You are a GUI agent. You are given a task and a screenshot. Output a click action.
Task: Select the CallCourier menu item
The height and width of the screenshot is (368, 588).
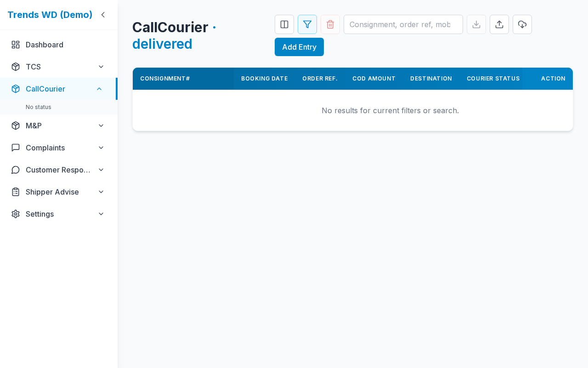58,89
